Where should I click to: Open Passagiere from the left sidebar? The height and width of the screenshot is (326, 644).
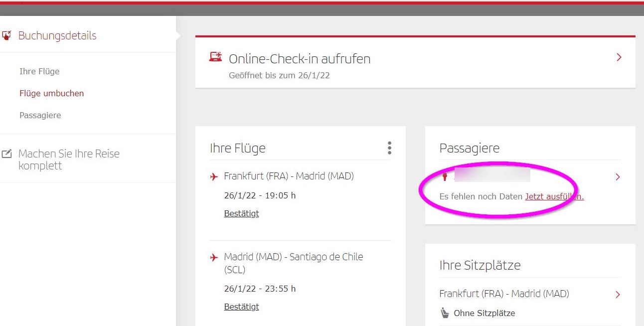pos(40,115)
